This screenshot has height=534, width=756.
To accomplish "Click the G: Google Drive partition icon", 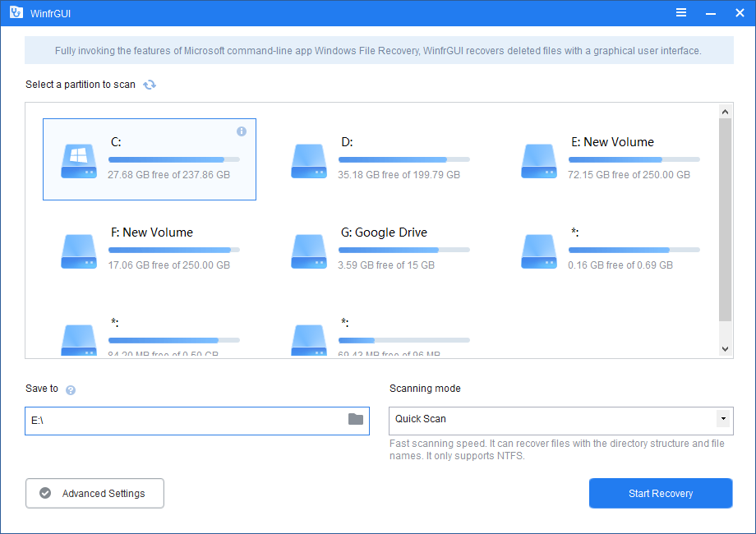I will coord(308,252).
